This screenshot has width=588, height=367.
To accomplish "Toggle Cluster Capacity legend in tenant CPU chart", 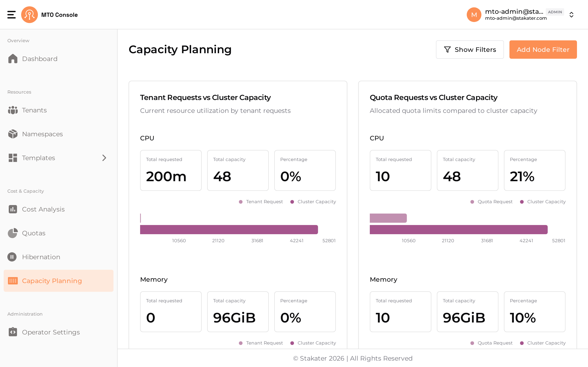I will 313,202.
